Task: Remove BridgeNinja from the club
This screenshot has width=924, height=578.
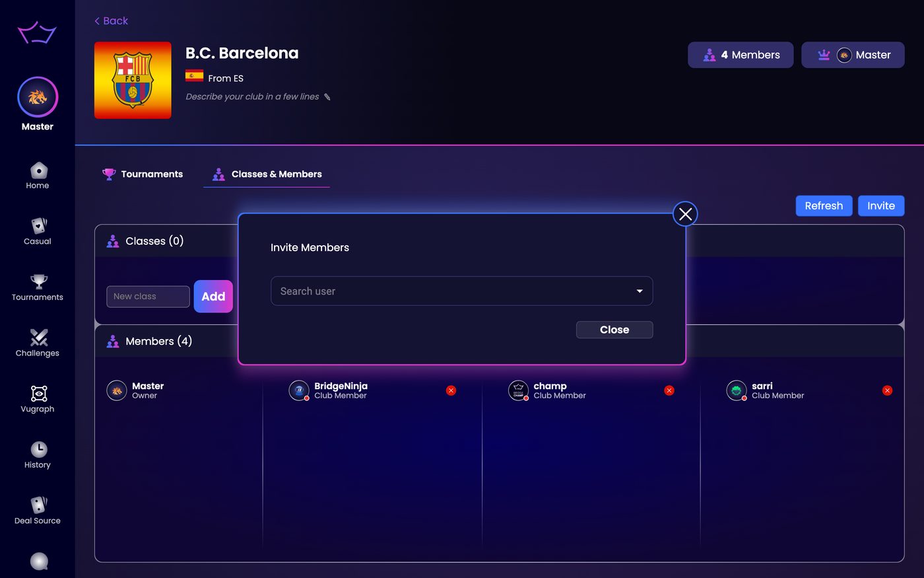Action: coord(451,390)
